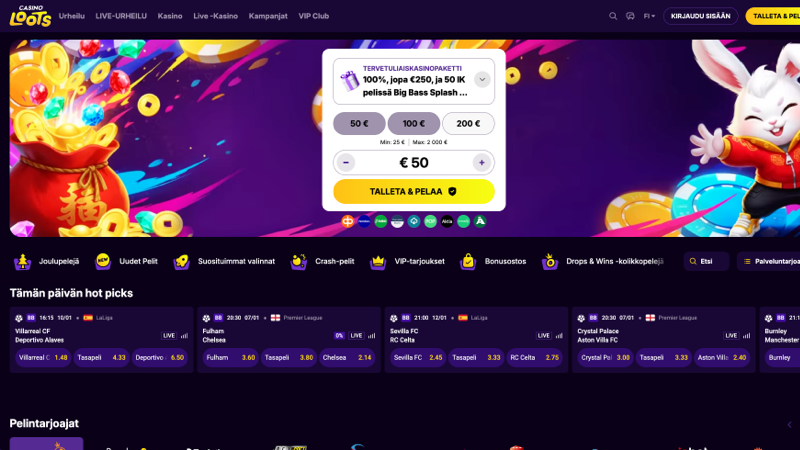
Task: Click the Casino Loots logo
Action: 31,16
